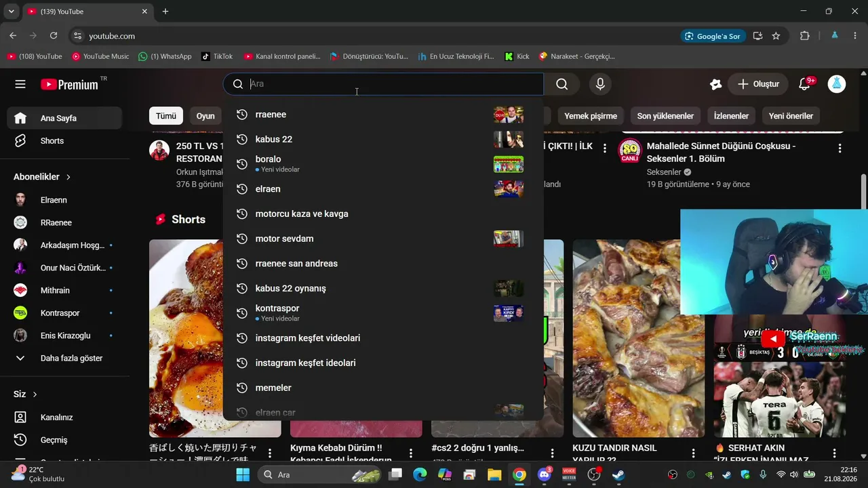The width and height of the screenshot is (868, 488).
Task: Choose the 'memeler' search suggestion
Action: coord(383,388)
